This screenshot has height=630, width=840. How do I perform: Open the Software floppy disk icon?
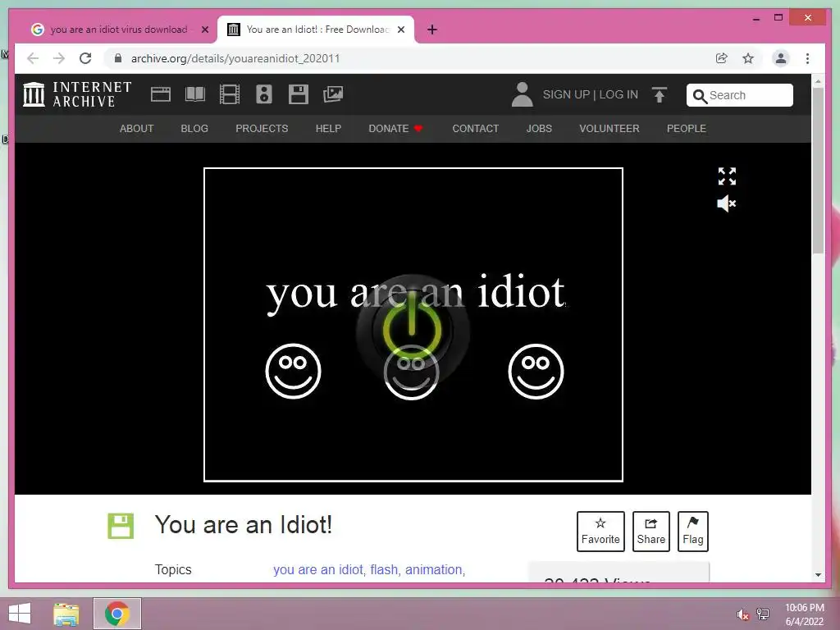click(299, 94)
